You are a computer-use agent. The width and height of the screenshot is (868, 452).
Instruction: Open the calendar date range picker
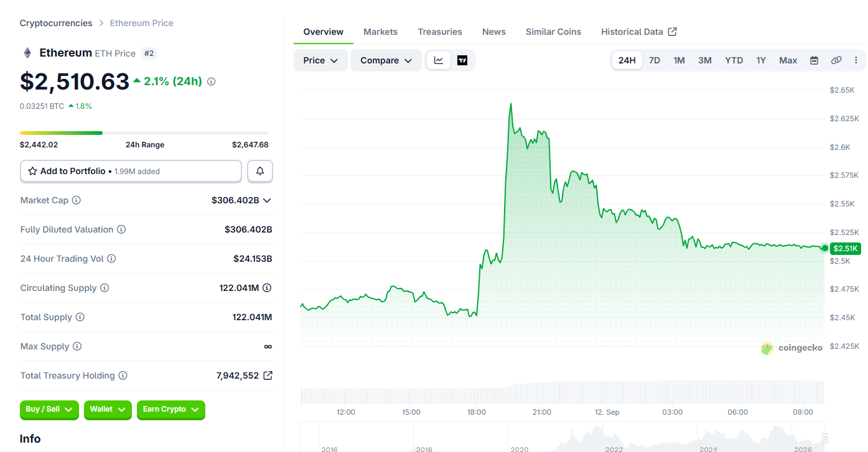click(x=814, y=60)
